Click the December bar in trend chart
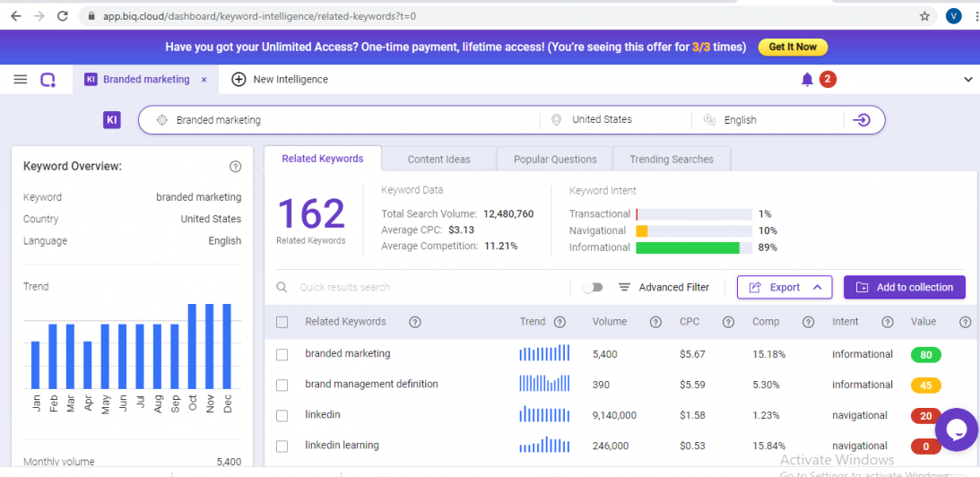 tap(227, 346)
